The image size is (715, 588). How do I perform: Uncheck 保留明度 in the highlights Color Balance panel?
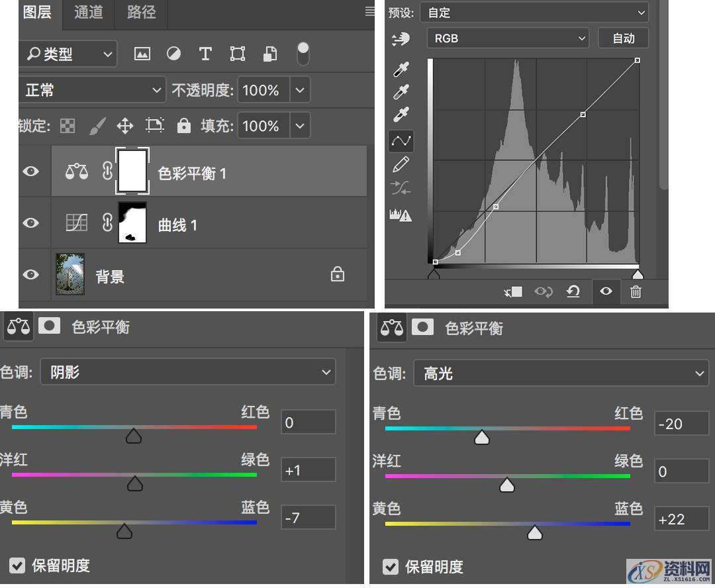[x=390, y=567]
